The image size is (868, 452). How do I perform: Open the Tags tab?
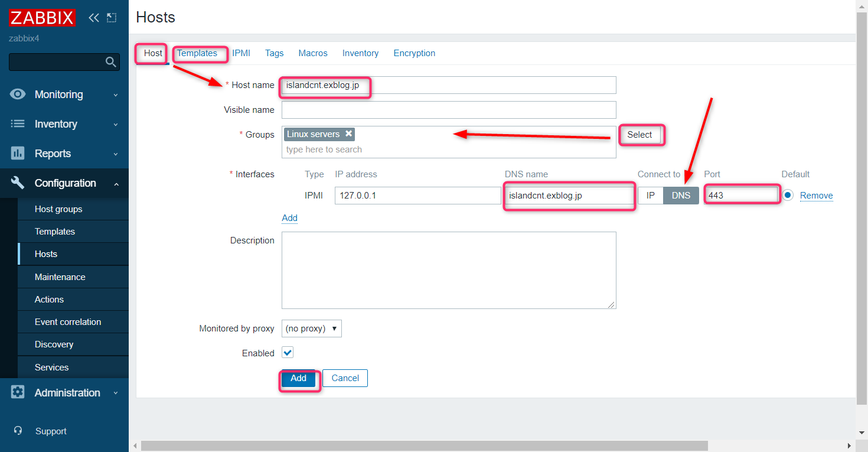[275, 53]
